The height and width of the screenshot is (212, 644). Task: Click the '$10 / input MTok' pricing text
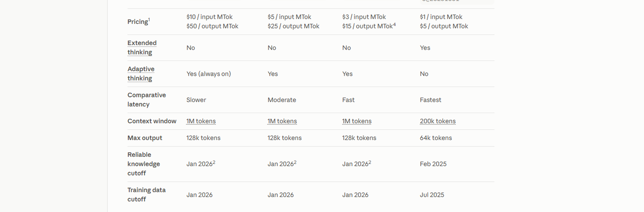tap(209, 17)
